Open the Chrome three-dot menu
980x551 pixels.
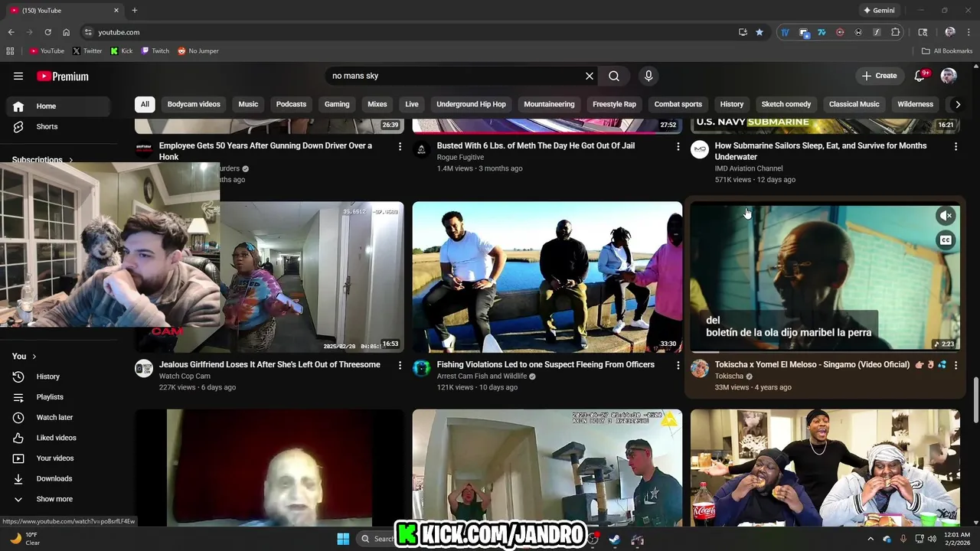pos(969,32)
